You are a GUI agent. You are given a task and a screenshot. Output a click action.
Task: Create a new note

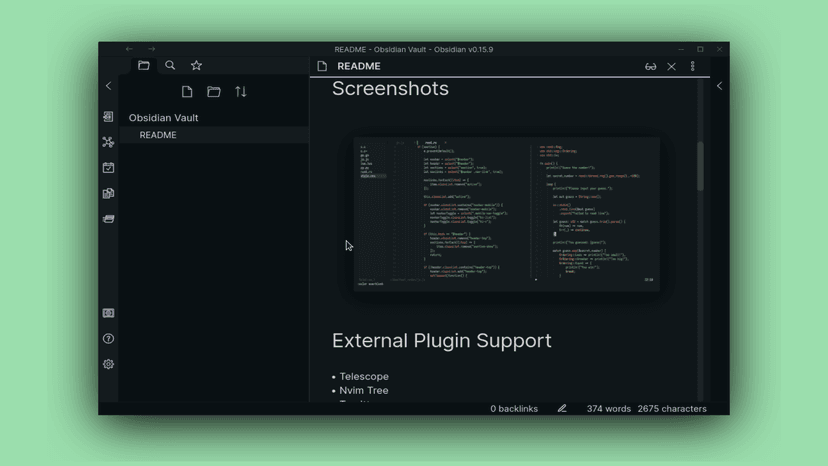point(187,92)
